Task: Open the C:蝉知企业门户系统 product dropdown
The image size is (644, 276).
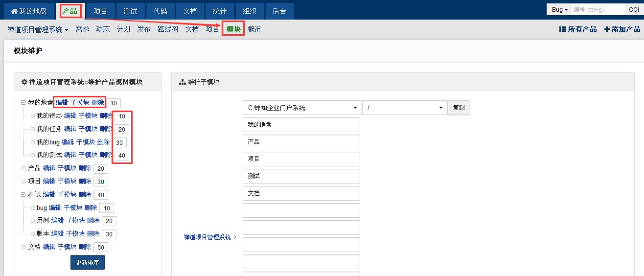Action: pos(301,108)
